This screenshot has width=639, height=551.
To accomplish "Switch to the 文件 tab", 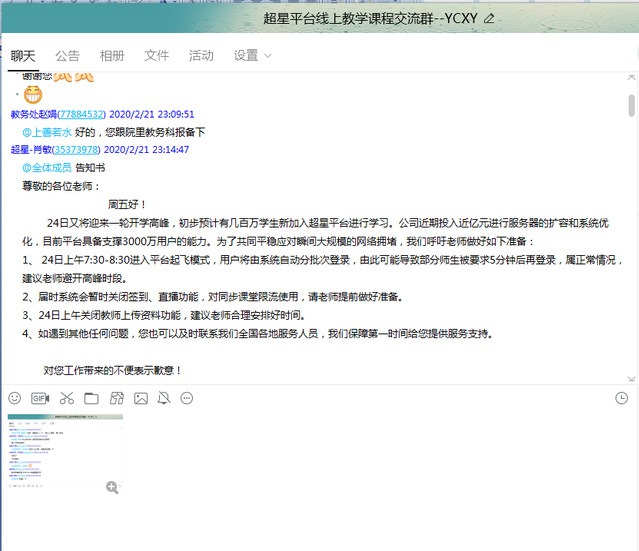I will (x=157, y=56).
